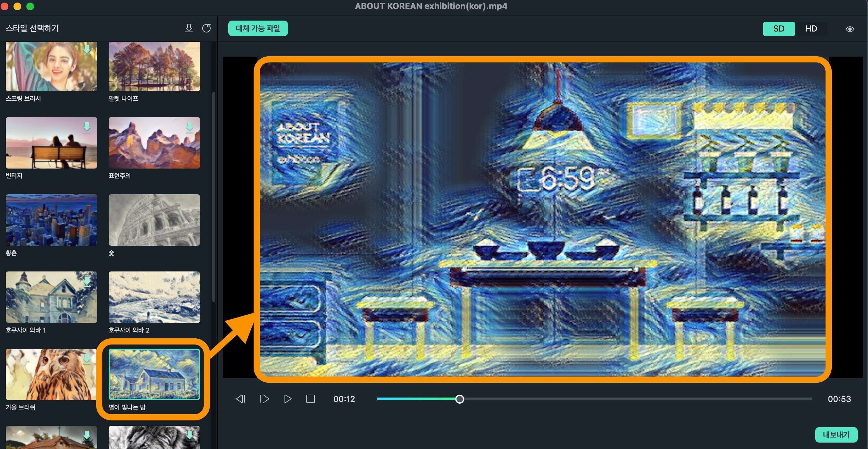Click the yellow macOS minimize button
This screenshot has width=868, height=449.
[x=18, y=6]
